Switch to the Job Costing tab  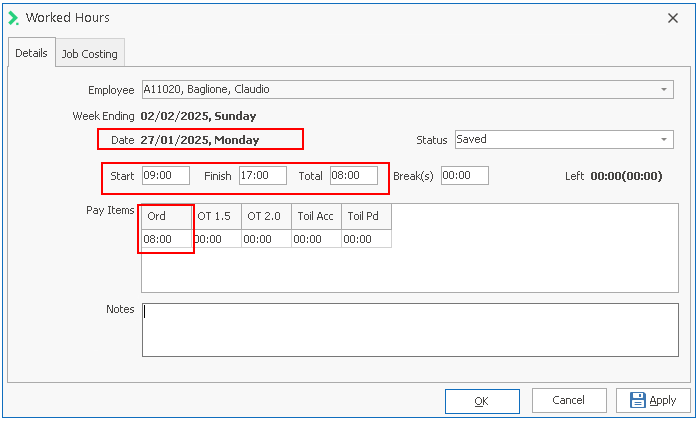click(x=89, y=54)
